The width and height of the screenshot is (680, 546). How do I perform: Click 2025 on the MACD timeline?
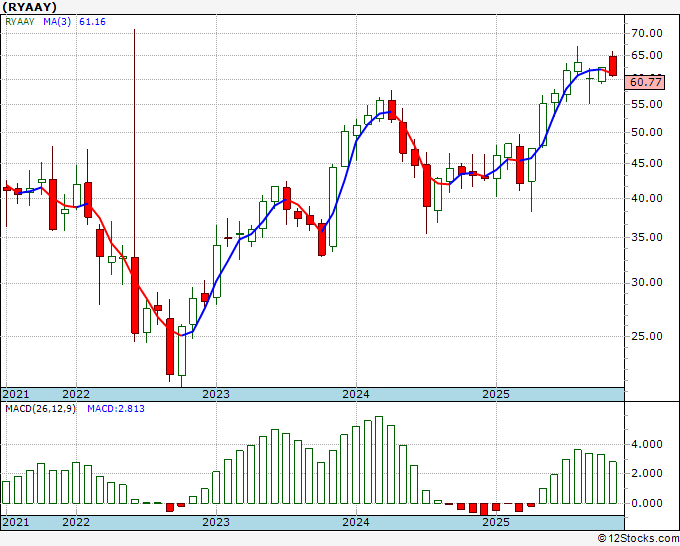[496, 522]
